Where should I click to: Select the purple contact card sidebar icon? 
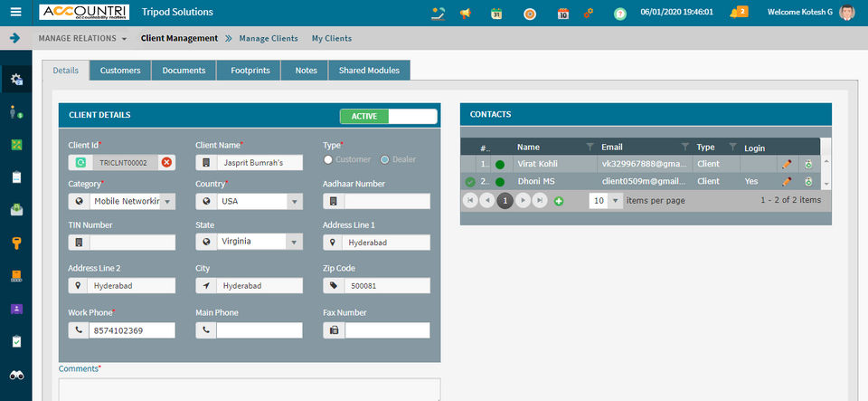[16, 309]
